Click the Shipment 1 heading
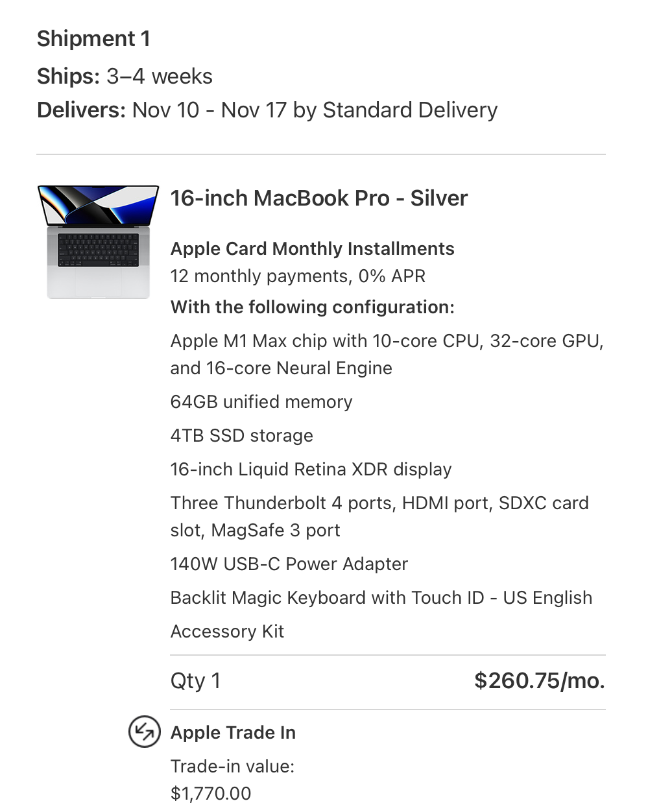The height and width of the screenshot is (812, 672). click(93, 39)
